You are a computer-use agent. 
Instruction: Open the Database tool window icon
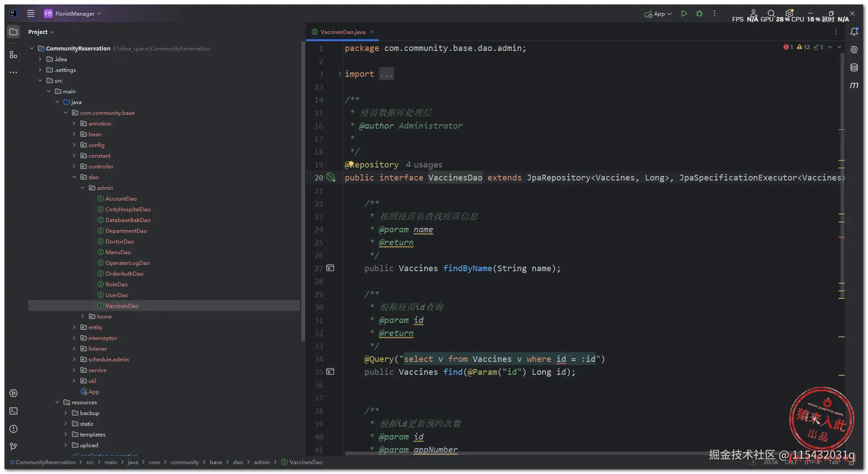point(854,67)
